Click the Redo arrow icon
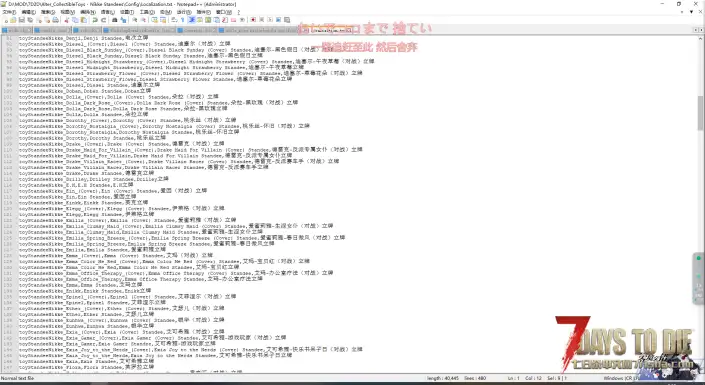Screen dimensions: 705x385 click(103, 20)
